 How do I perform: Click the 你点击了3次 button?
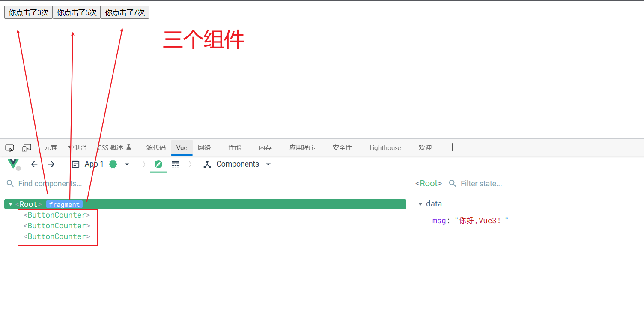(x=28, y=12)
